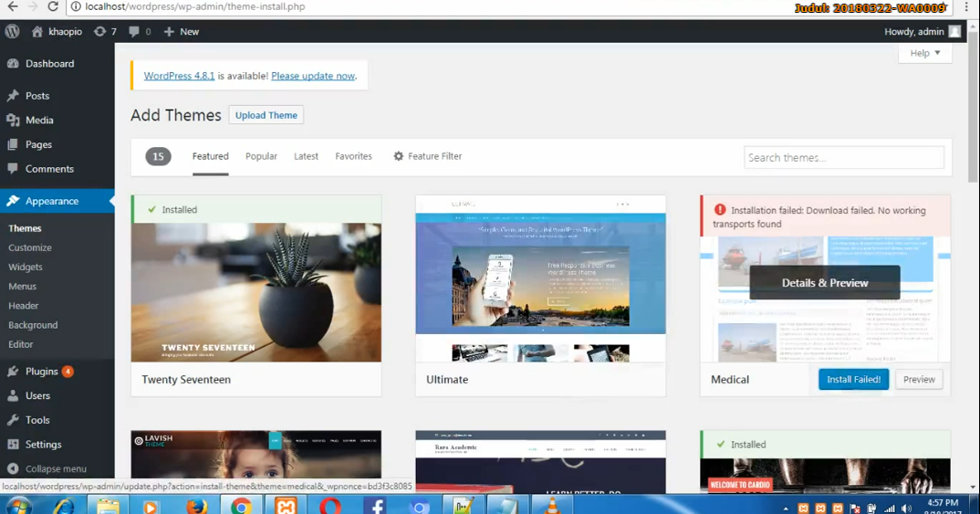Click the localhost address bar URL

(195, 6)
